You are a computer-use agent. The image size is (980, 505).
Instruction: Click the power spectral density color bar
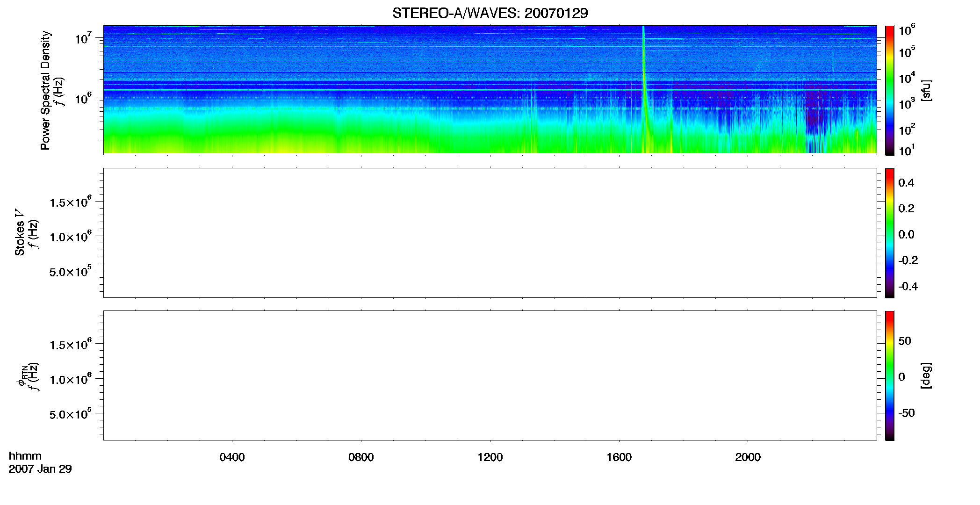pyautogui.click(x=890, y=90)
